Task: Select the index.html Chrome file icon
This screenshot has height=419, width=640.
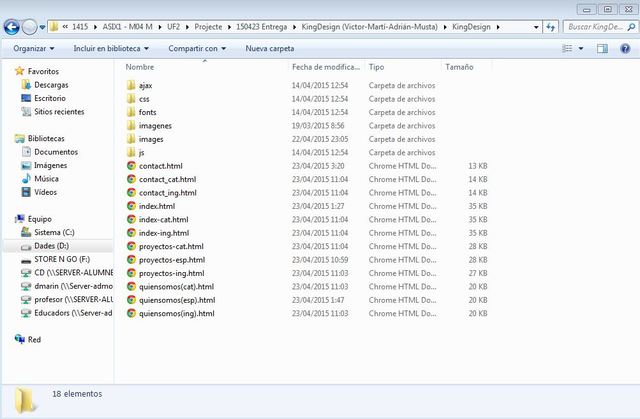Action: click(x=131, y=206)
